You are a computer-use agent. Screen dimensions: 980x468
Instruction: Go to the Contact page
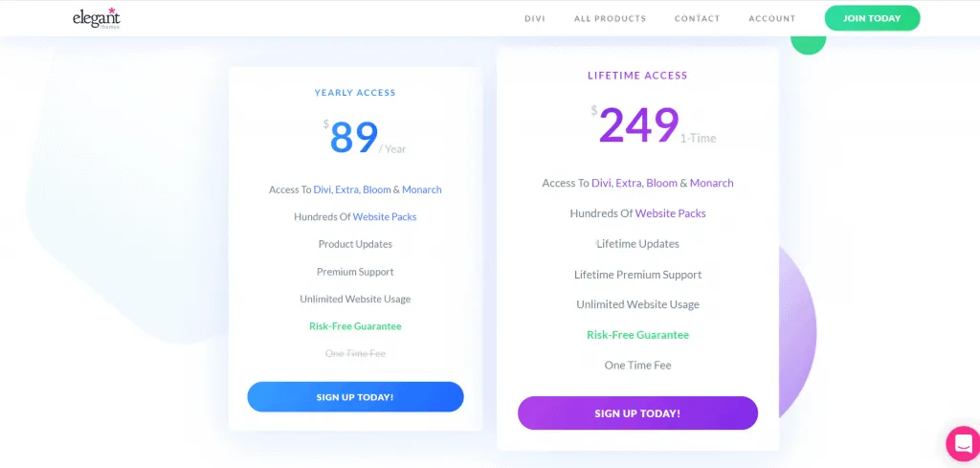coord(698,19)
